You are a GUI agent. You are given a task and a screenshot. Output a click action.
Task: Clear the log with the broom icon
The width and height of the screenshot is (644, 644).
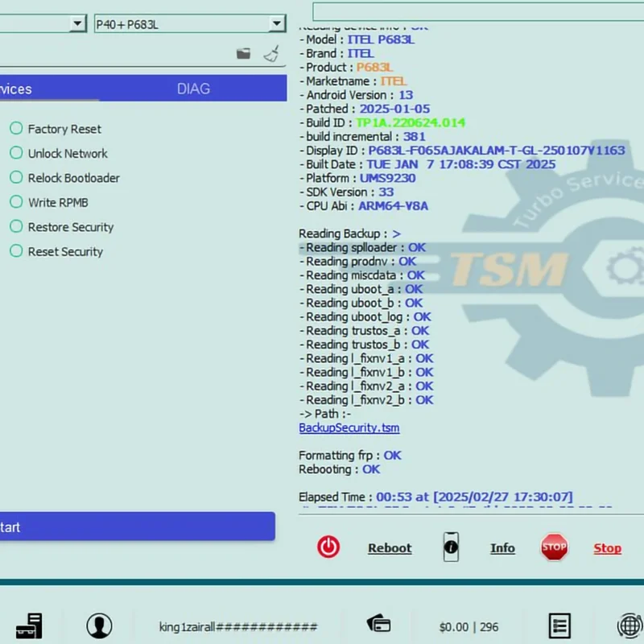pyautogui.click(x=271, y=53)
